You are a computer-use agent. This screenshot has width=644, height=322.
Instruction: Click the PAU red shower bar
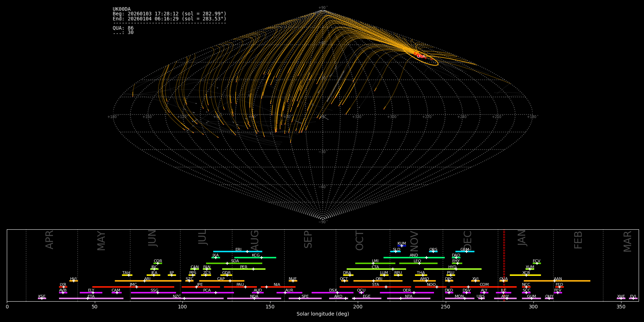(240, 287)
